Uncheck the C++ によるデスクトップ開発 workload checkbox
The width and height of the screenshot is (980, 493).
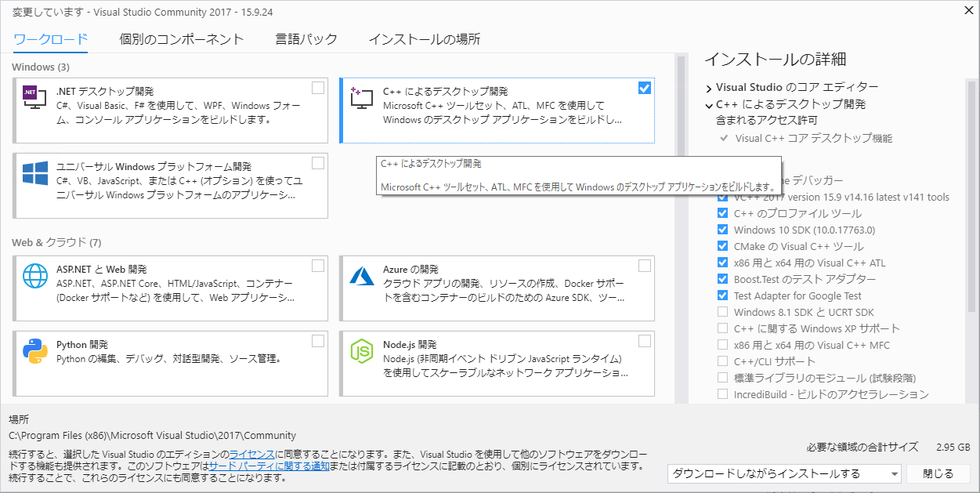(x=645, y=88)
